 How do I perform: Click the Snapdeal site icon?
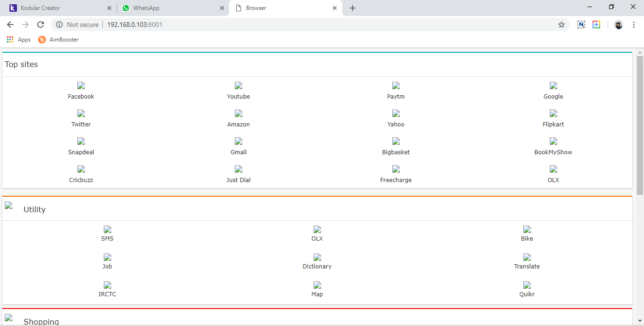coord(81,141)
